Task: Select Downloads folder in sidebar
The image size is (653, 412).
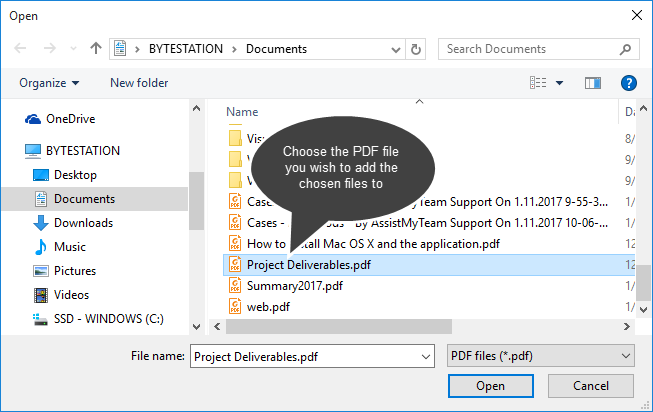Action: click(83, 223)
